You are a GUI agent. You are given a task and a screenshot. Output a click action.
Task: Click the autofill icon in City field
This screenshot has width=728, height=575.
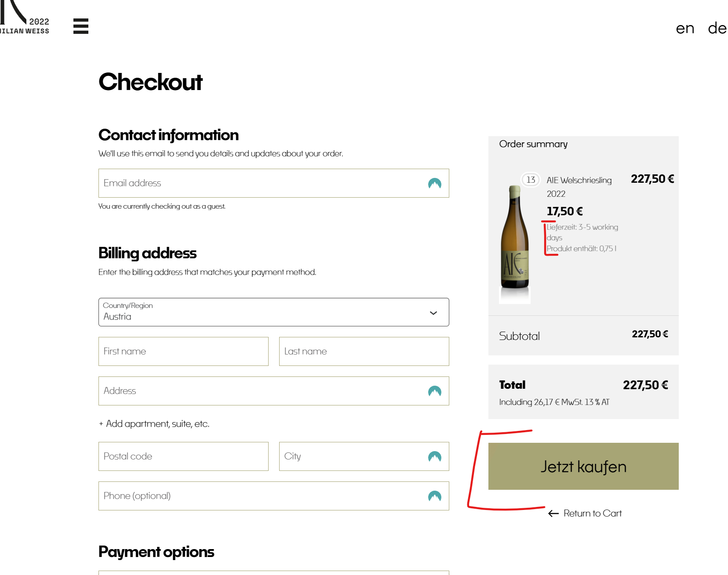tap(434, 457)
